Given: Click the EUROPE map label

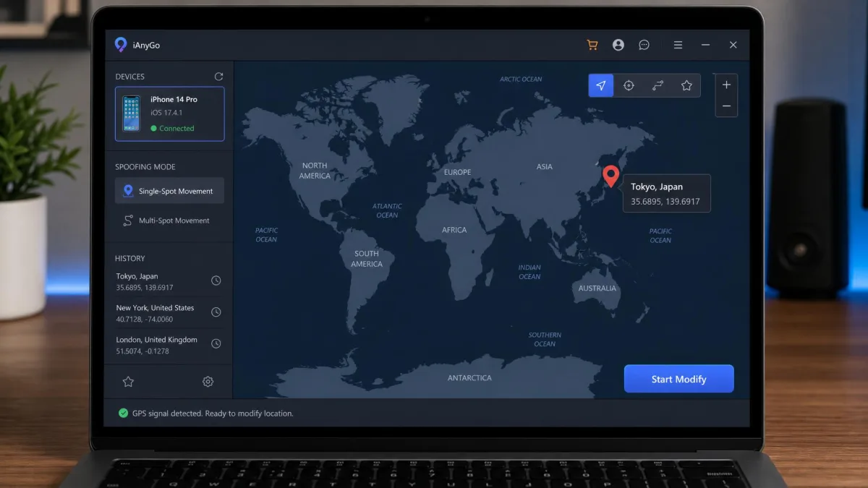Looking at the screenshot, I should [457, 172].
